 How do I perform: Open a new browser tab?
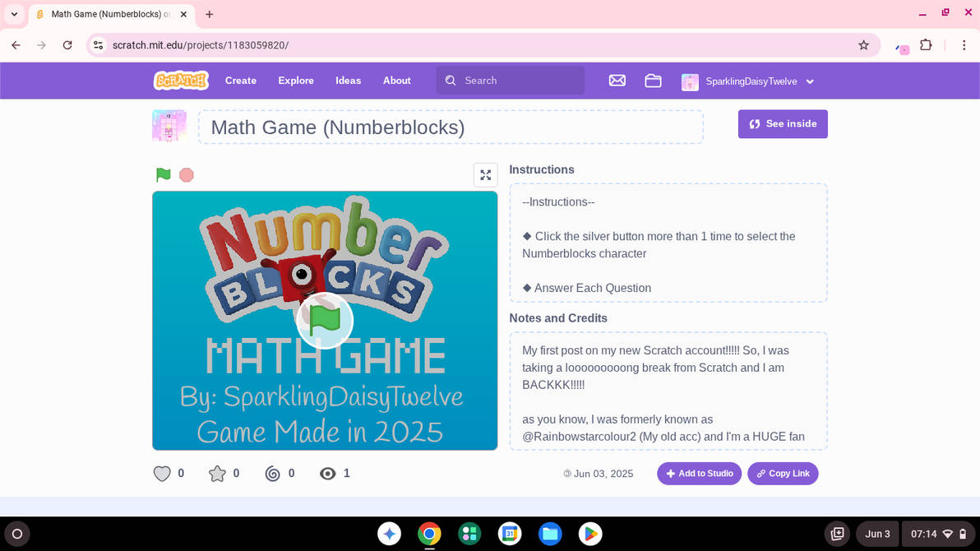pyautogui.click(x=210, y=14)
